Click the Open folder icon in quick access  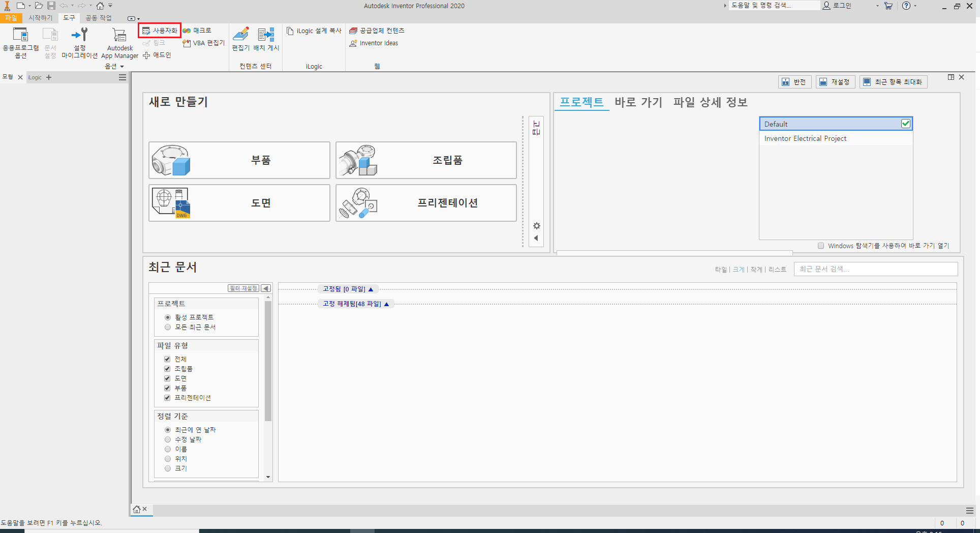pos(39,6)
